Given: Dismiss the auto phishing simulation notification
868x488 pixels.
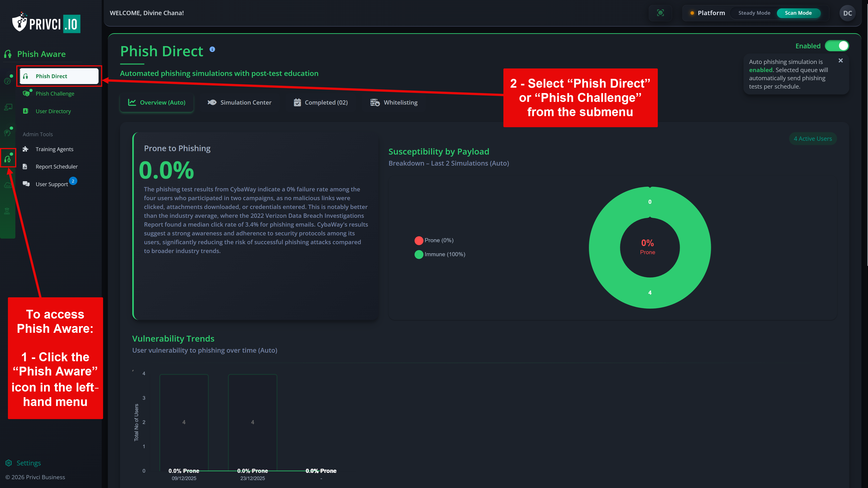Looking at the screenshot, I should 840,60.
